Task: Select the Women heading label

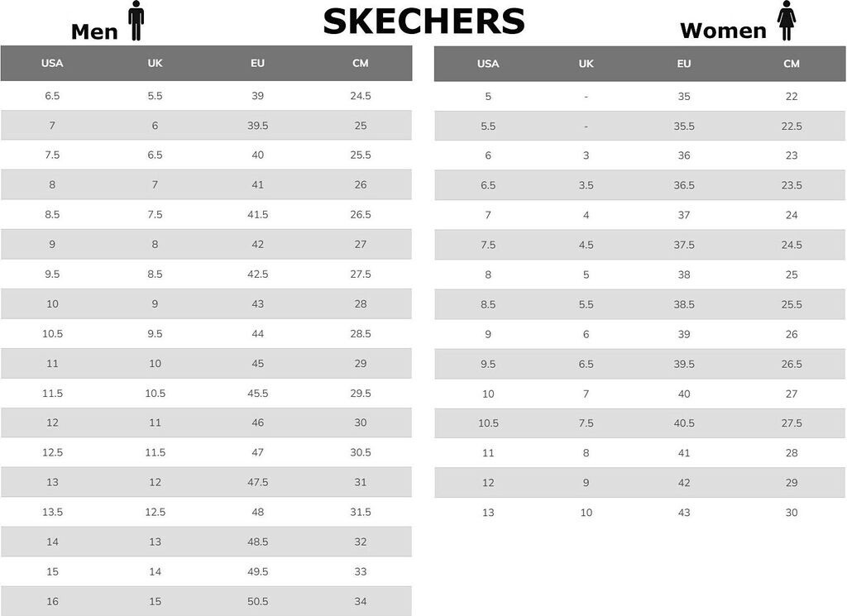Action: pos(722,31)
